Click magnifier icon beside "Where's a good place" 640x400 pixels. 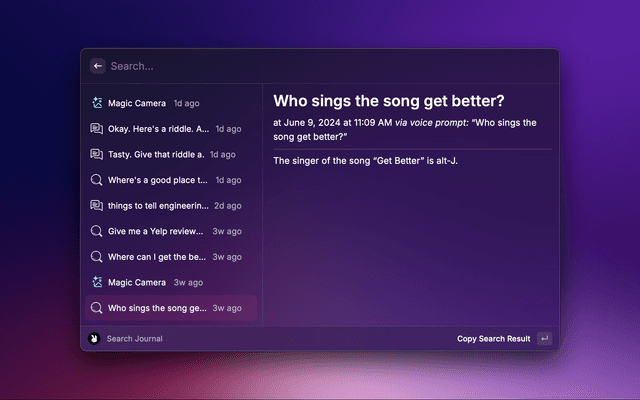coord(96,180)
